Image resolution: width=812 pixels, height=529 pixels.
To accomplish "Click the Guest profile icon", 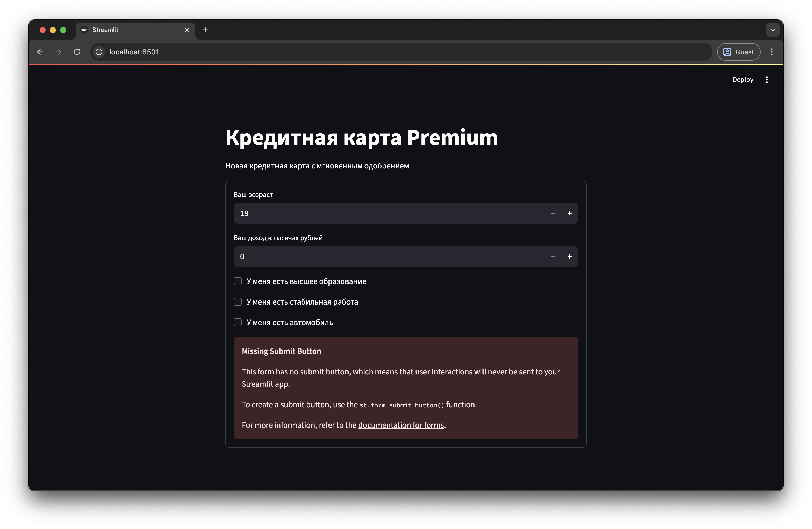I will tap(727, 52).
